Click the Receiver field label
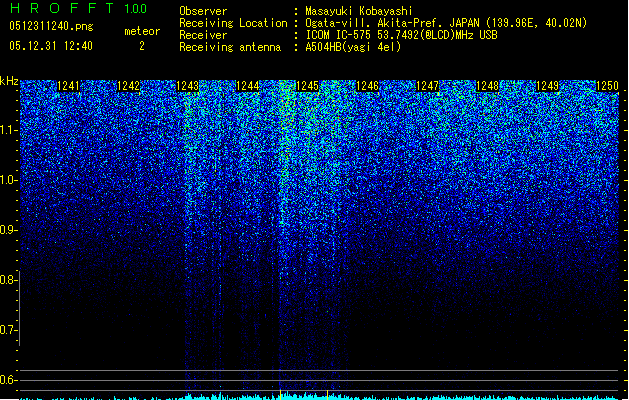 click(203, 35)
